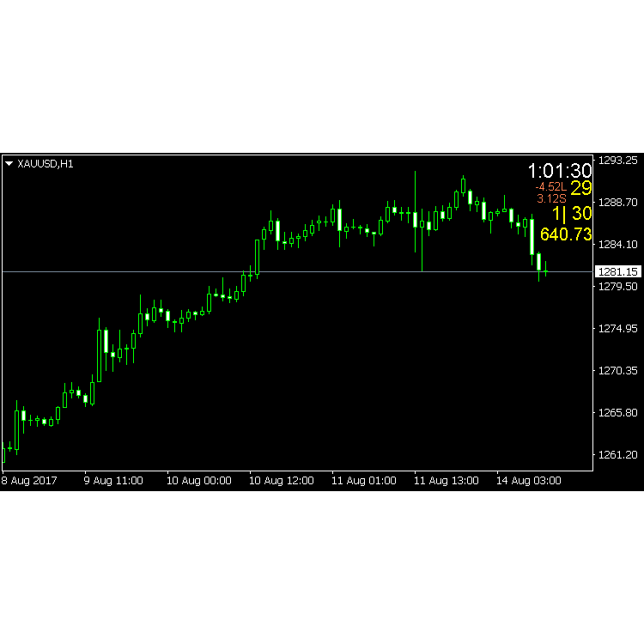Screen dimensions: 644x644
Task: Click the current price tag 1281.15
Action: click(617, 271)
